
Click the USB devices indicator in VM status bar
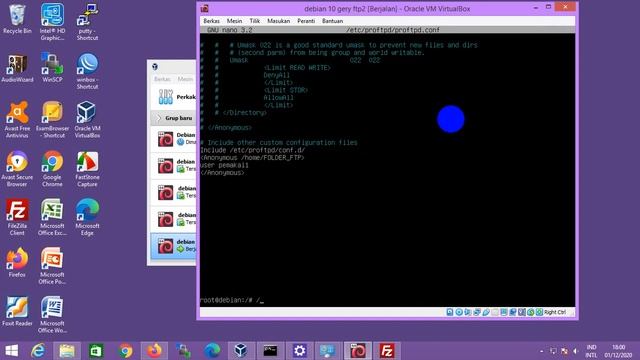(x=486, y=312)
